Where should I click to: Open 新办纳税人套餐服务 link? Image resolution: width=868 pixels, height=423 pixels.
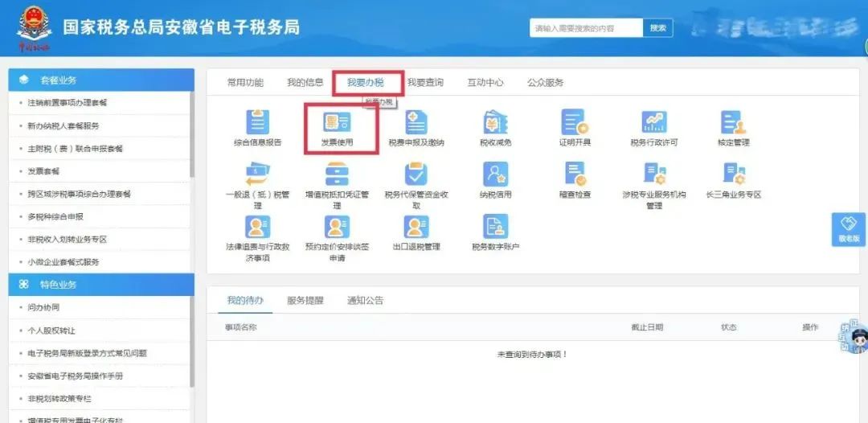(63, 125)
